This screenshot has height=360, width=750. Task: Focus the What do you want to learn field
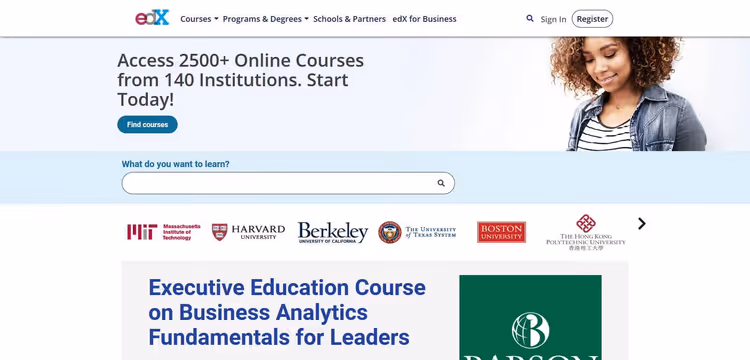click(x=288, y=183)
